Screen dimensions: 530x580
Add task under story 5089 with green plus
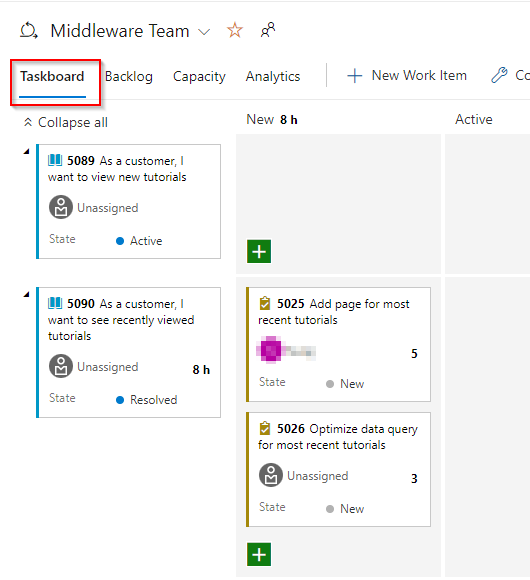[x=259, y=252]
